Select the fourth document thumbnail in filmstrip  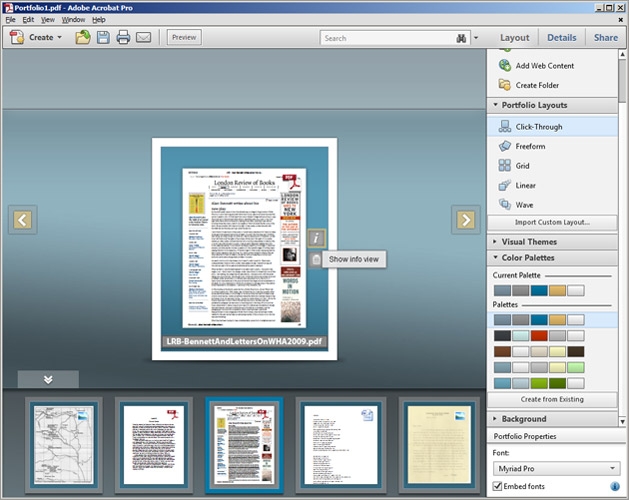pos(341,445)
